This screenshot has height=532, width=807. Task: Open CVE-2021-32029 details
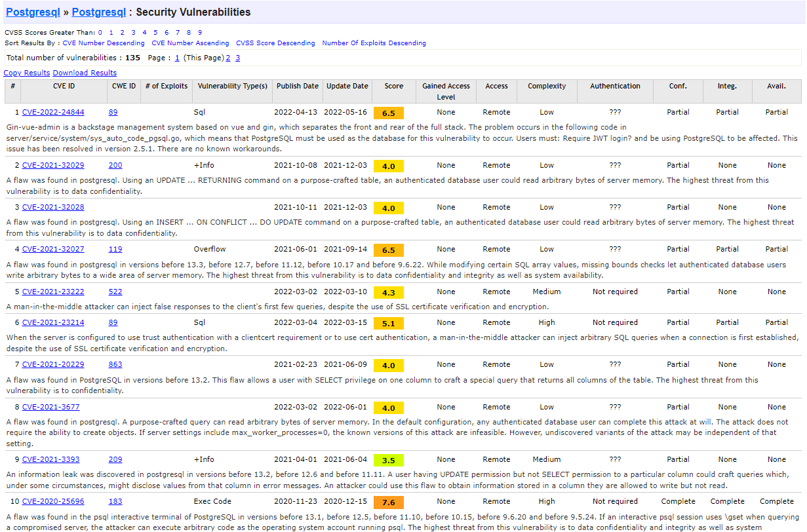coord(53,165)
